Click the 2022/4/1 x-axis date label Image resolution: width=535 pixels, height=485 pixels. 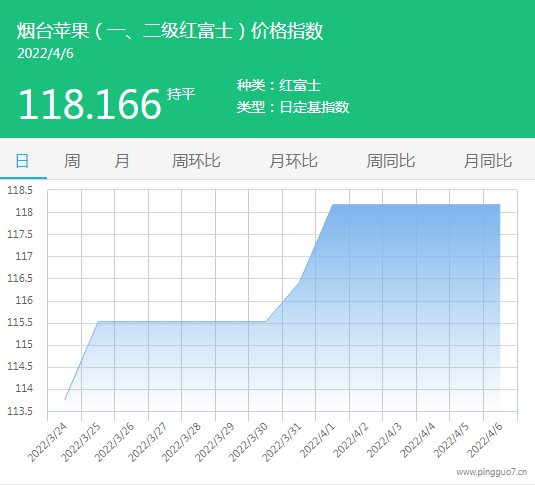318,440
